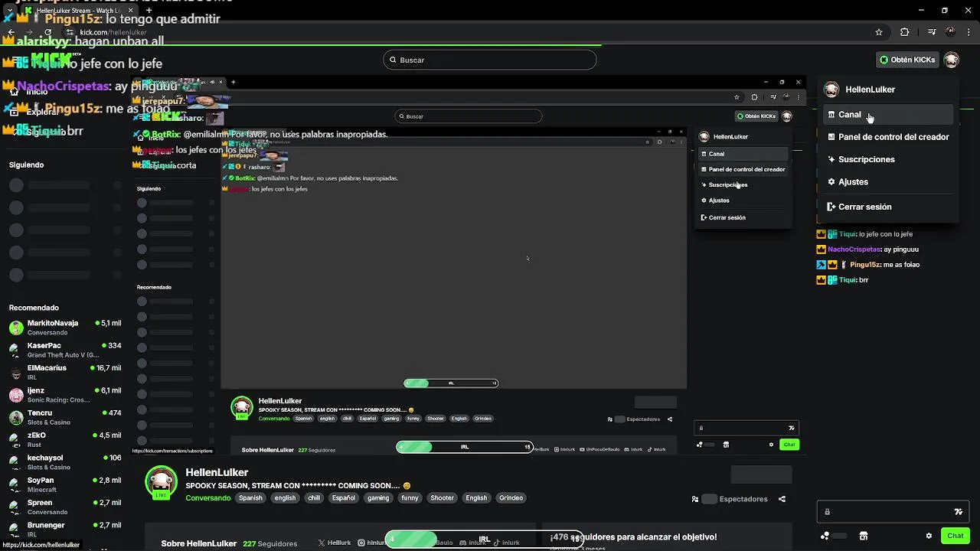This screenshot has width=980, height=551.
Task: Click the Shooter tag
Action: (x=442, y=497)
